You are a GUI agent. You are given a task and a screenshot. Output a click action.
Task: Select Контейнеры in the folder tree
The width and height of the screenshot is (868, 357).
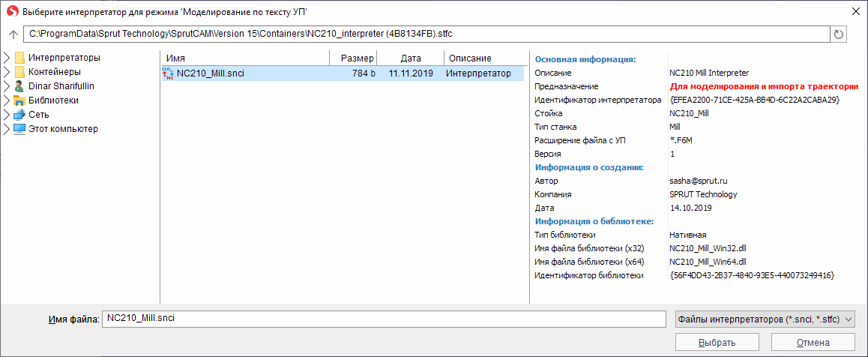point(55,72)
